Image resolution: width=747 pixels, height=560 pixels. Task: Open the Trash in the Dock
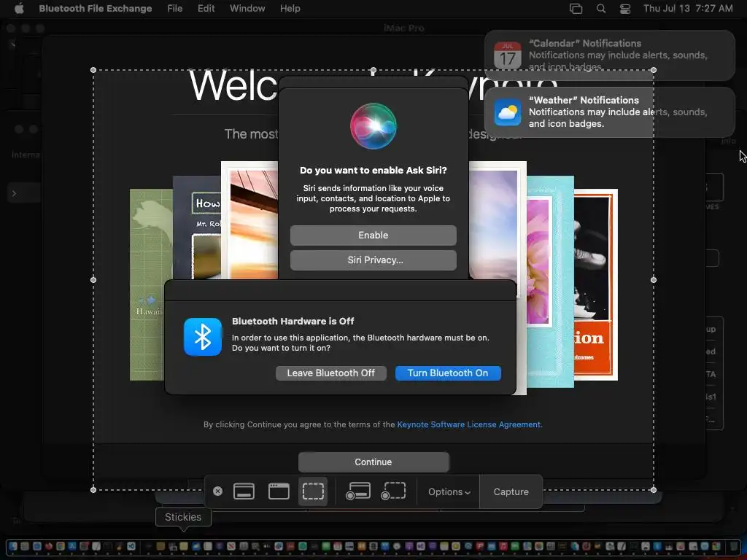(x=734, y=546)
